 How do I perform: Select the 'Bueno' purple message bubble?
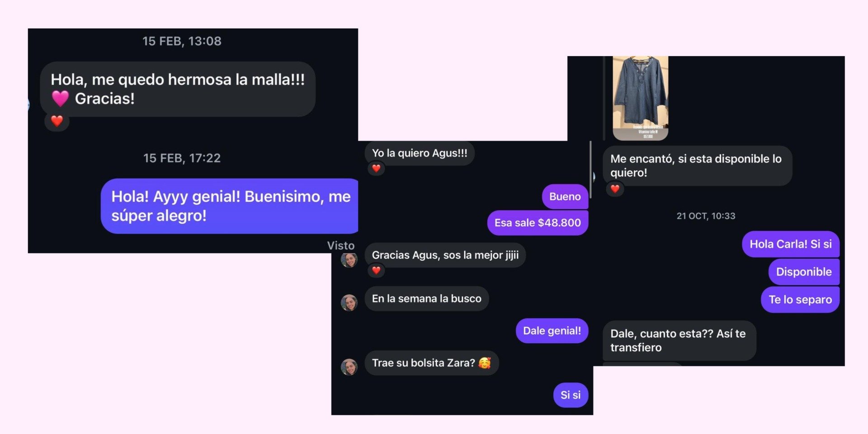pos(565,197)
